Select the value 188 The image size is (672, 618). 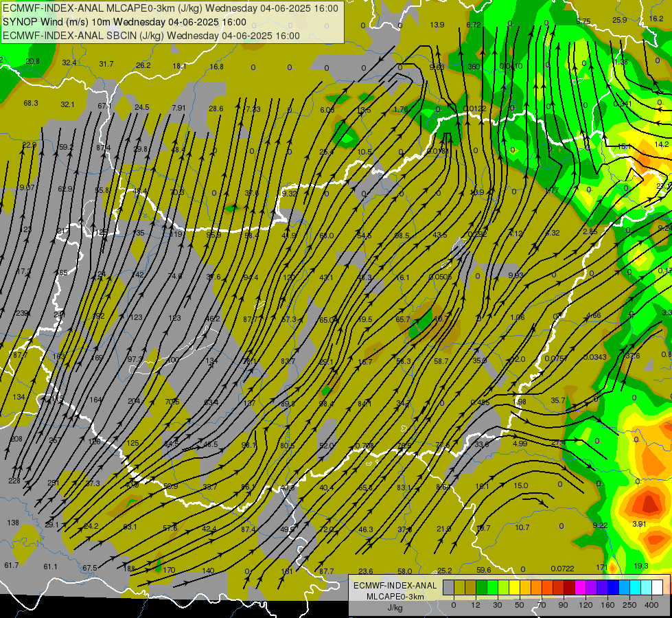click(129, 569)
